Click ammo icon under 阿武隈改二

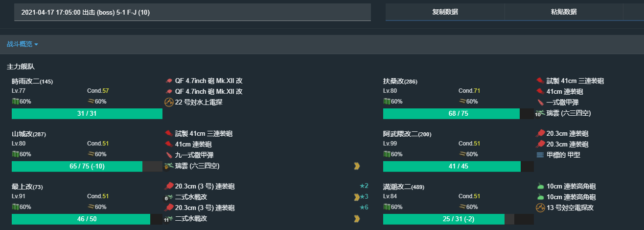pos(462,154)
